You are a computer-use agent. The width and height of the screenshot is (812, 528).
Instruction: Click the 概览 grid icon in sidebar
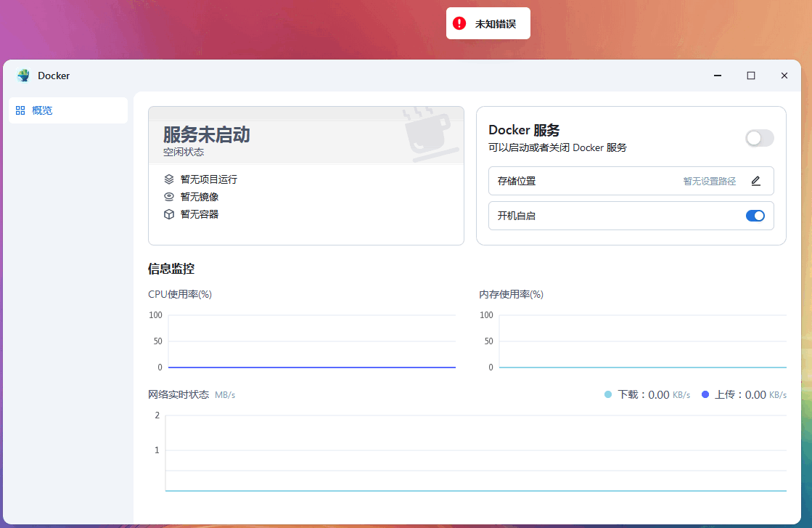point(20,110)
